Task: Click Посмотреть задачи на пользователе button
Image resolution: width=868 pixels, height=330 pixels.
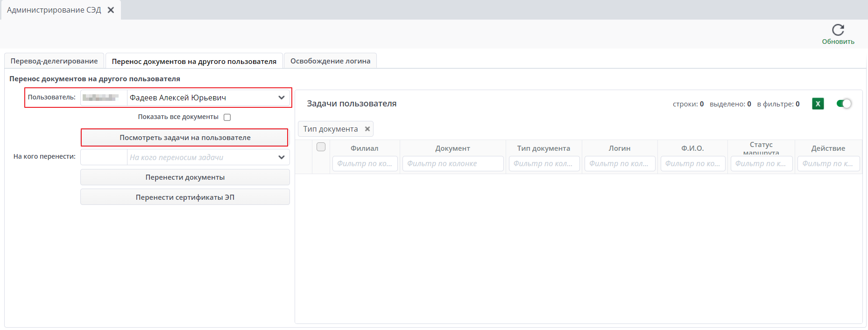Action: click(x=185, y=138)
